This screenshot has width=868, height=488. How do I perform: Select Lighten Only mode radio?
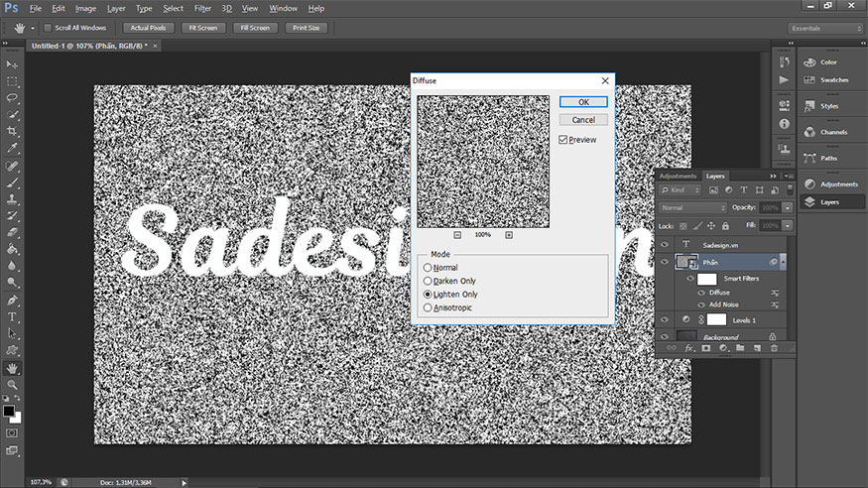428,294
